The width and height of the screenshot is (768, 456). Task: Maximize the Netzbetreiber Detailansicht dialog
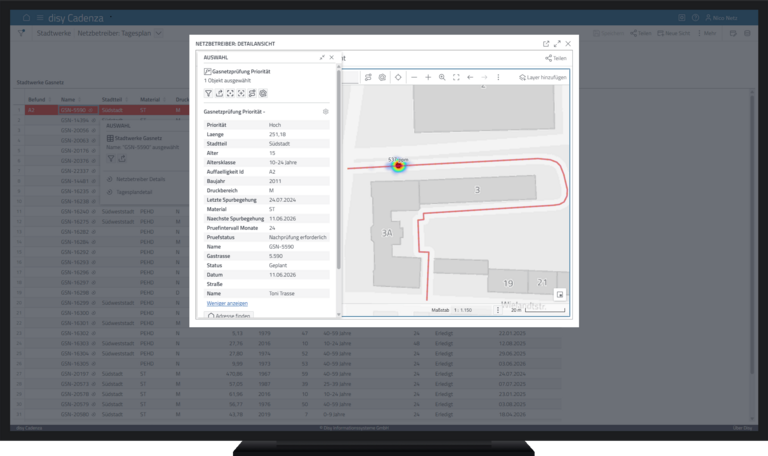pos(557,44)
